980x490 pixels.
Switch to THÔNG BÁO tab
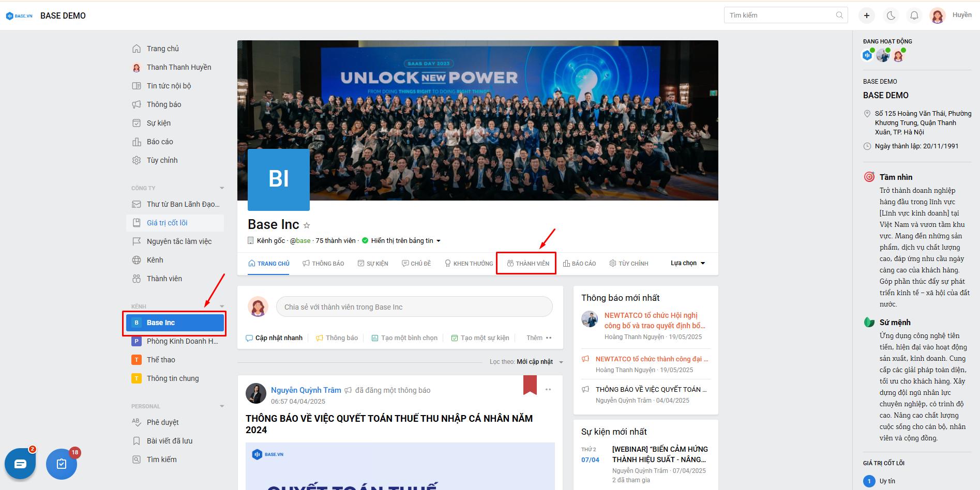pos(323,264)
